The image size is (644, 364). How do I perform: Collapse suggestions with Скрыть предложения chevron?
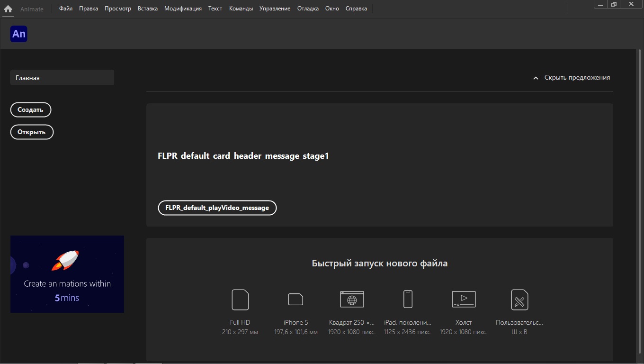click(x=536, y=78)
